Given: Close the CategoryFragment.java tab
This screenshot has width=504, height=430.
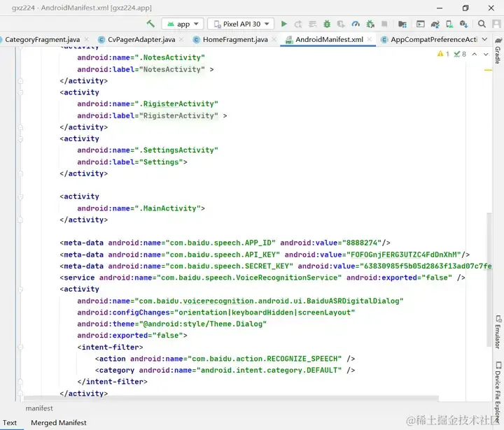Looking at the screenshot, I should pyautogui.click(x=87, y=39).
